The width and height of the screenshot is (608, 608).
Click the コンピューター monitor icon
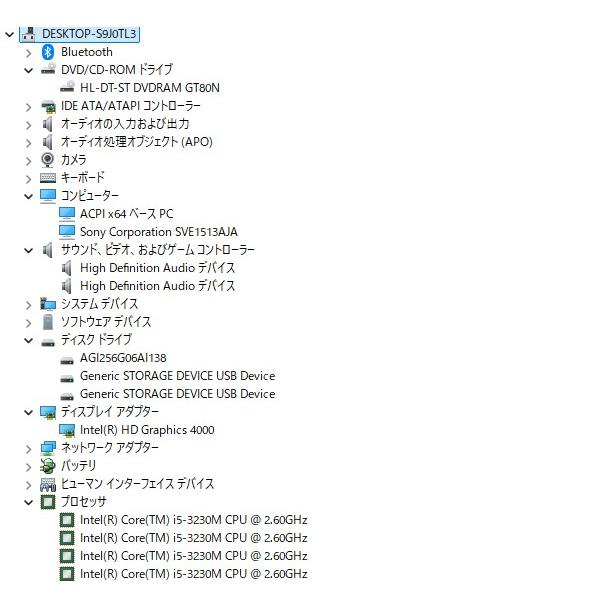(x=48, y=195)
